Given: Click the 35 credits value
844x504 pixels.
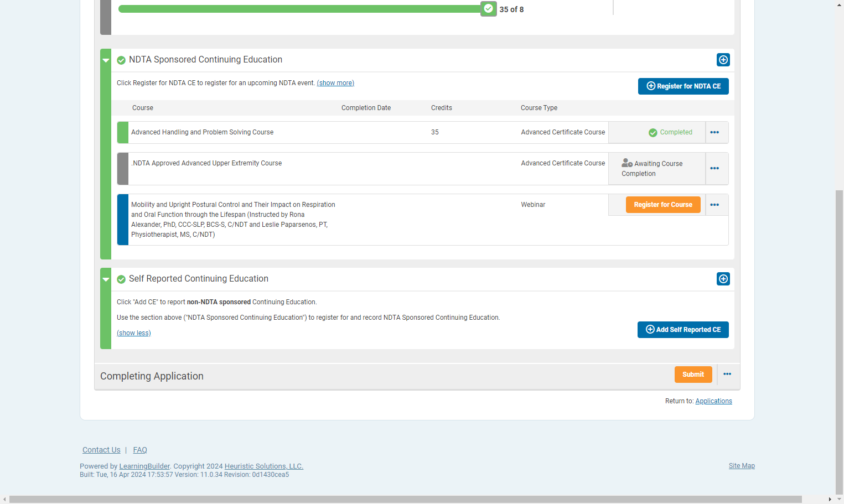Looking at the screenshot, I should 435,132.
